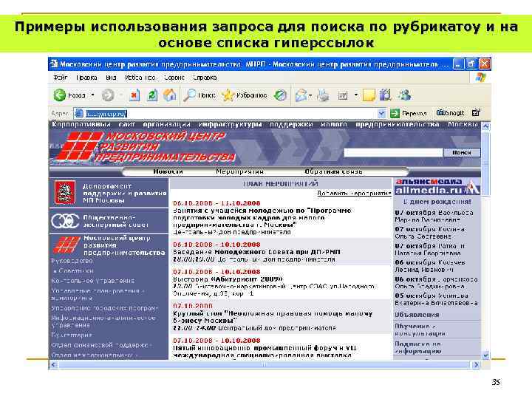Click the SnagIt capture window icon
This screenshot has width=532, height=399.
476,112
